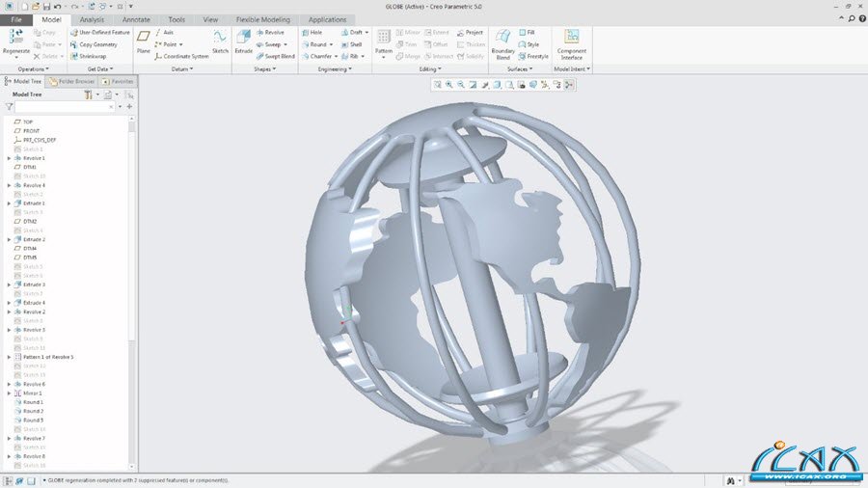Screen dimensions: 868x488
Task: Start a new Sketch from the ribbon
Action: click(220, 41)
